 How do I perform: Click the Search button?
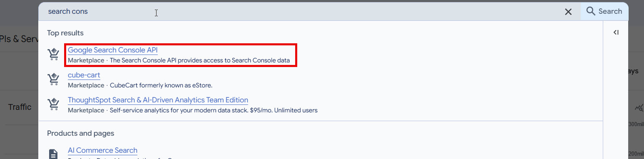pyautogui.click(x=604, y=11)
